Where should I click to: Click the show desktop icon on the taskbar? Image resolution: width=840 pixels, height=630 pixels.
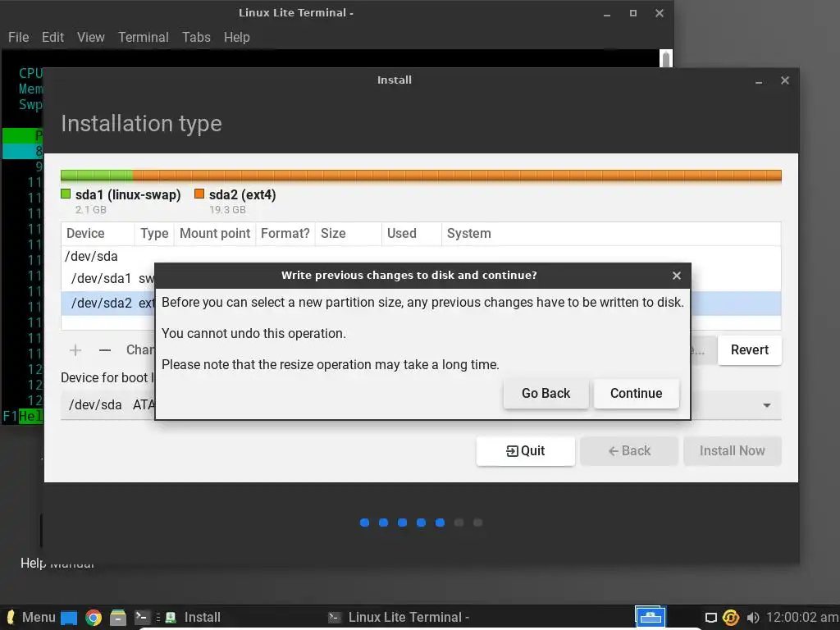69,618
